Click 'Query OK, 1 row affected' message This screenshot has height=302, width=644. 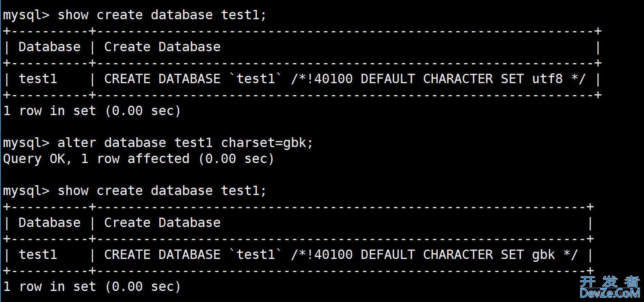tap(96, 159)
